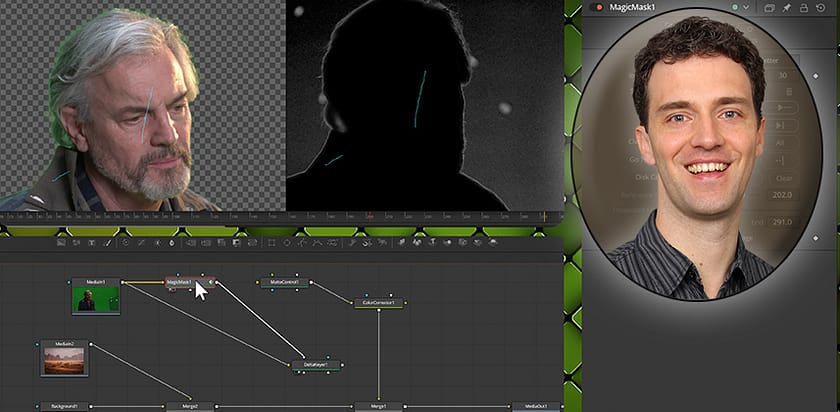840x412 pixels.
Task: Add a Text 3D node from the toolbar
Action: (432, 243)
